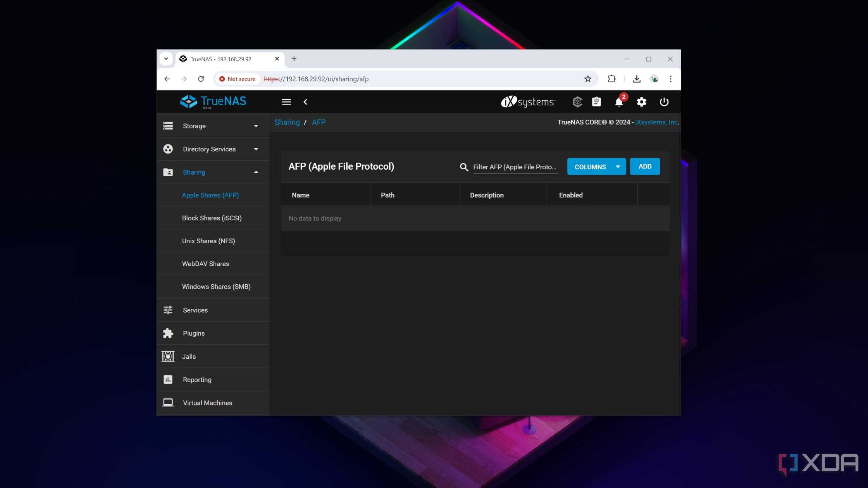Click the Storage sidebar icon
This screenshot has width=868, height=488.
[x=168, y=126]
